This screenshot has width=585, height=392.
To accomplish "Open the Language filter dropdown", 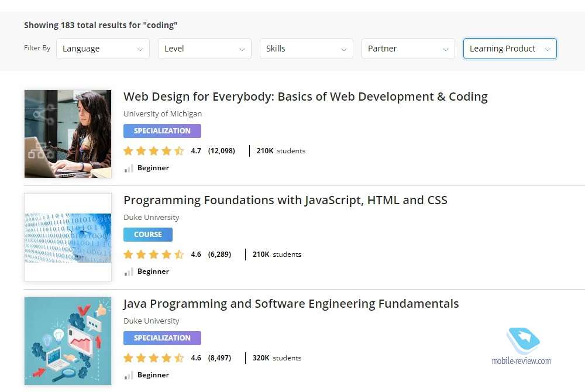I will [102, 49].
